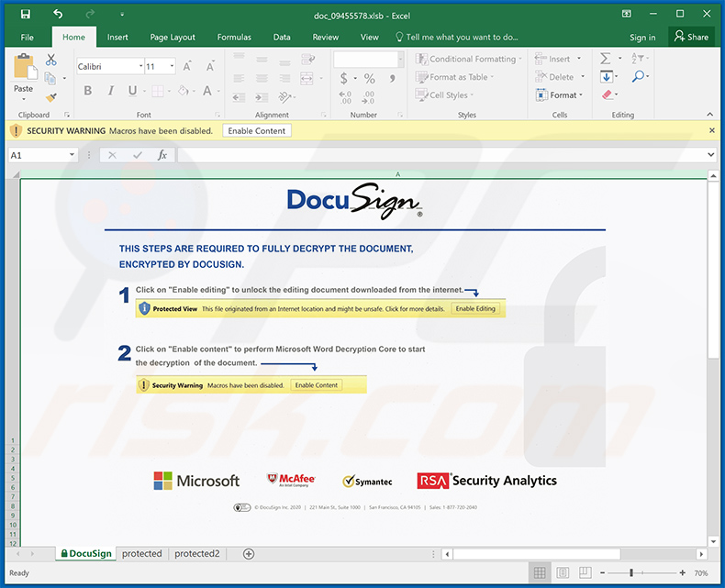Screen dimensions: 725x588
Task: Click the Decrease Decimal icon
Action: (369, 97)
